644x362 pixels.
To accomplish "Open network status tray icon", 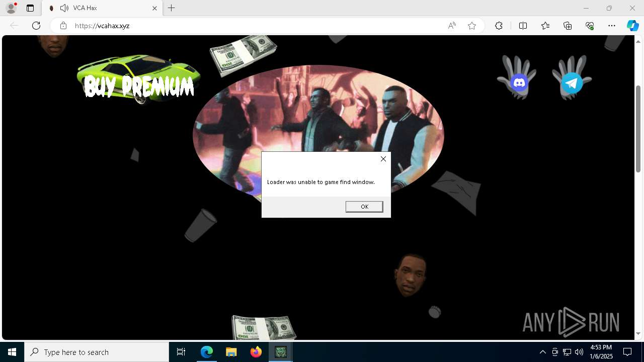I will 567,352.
